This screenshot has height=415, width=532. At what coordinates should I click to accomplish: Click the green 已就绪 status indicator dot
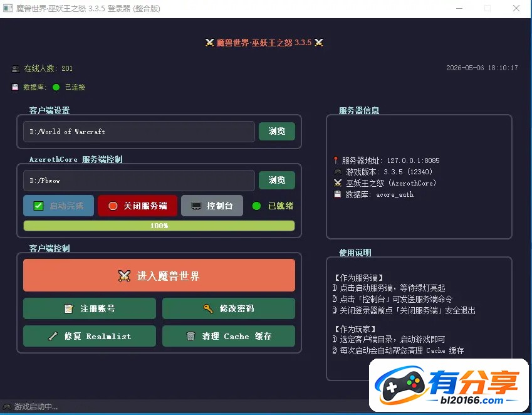pyautogui.click(x=256, y=206)
